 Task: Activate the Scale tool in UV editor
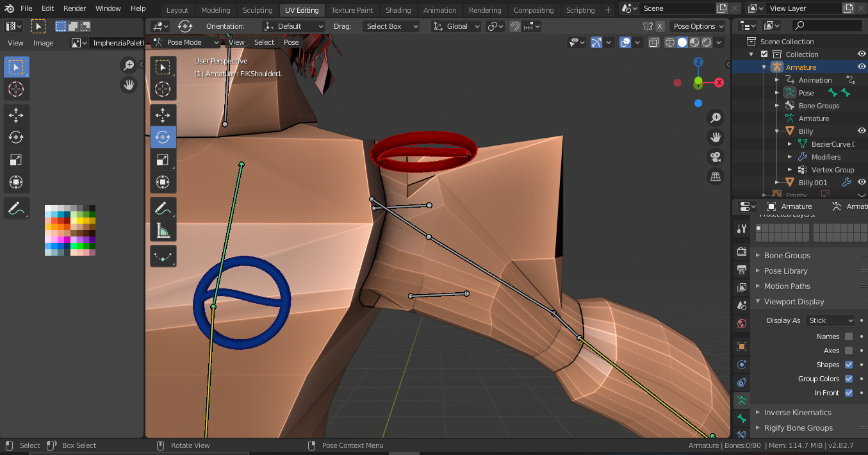16,160
